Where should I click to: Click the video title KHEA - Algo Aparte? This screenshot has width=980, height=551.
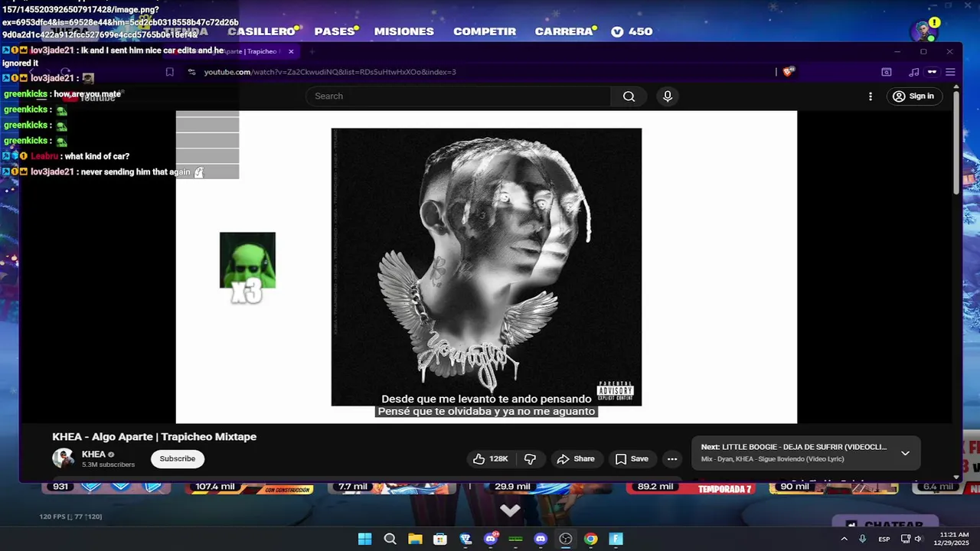click(154, 437)
